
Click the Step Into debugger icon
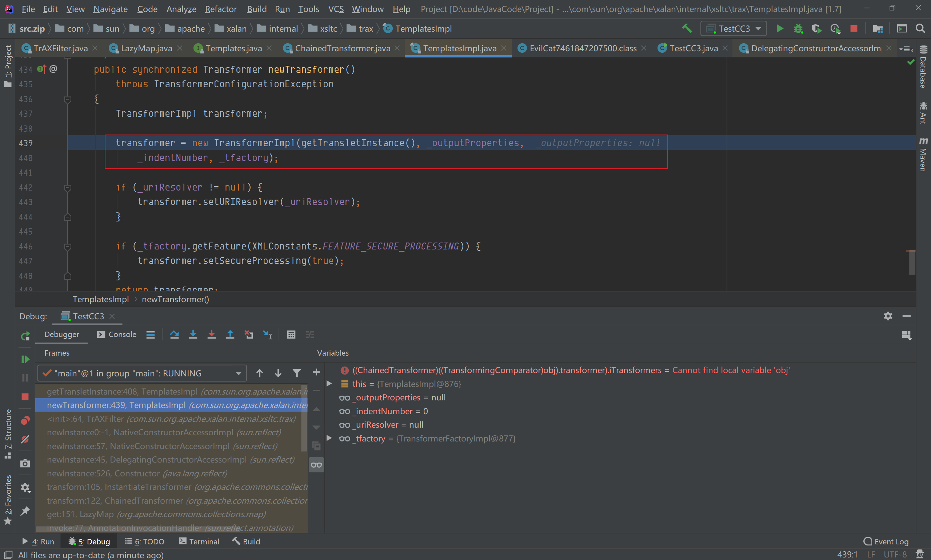(193, 335)
